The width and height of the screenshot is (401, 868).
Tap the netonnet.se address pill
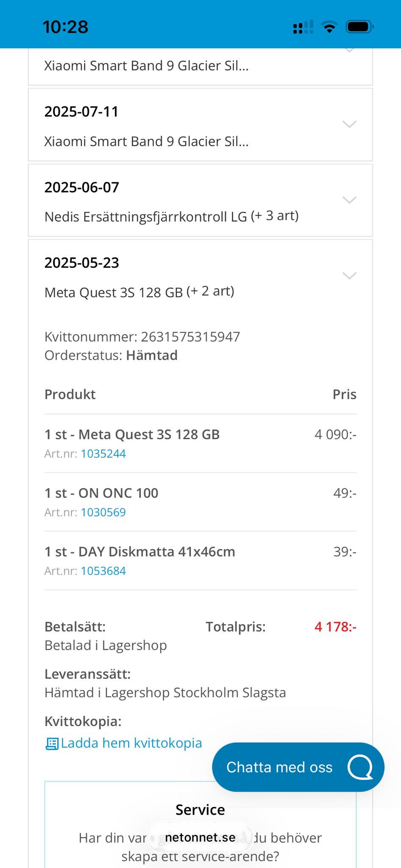tap(200, 837)
